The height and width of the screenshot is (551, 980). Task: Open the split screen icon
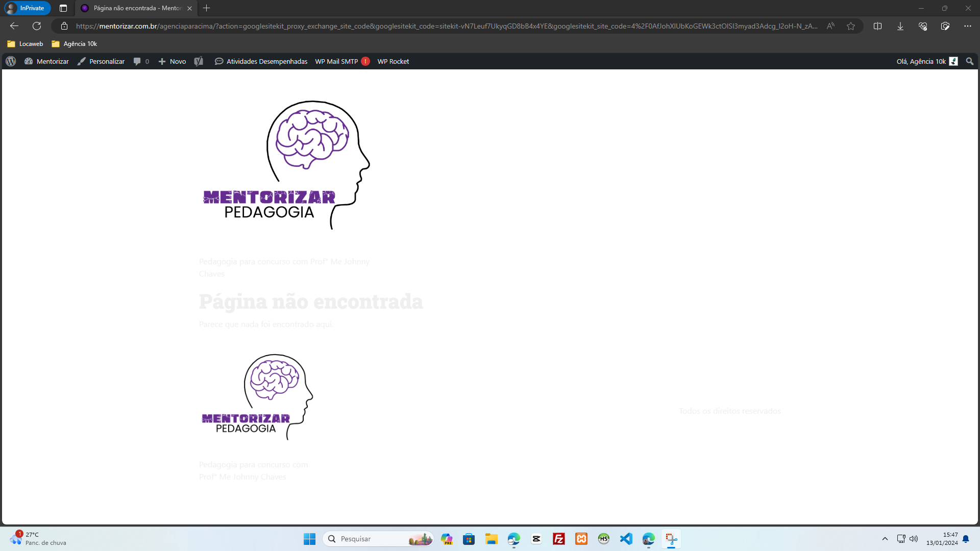(877, 26)
